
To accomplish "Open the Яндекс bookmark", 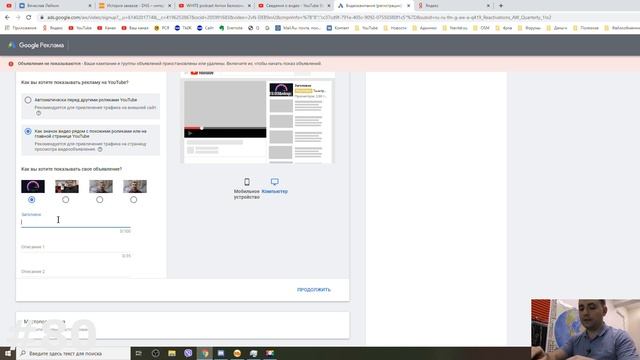I will (x=52, y=28).
